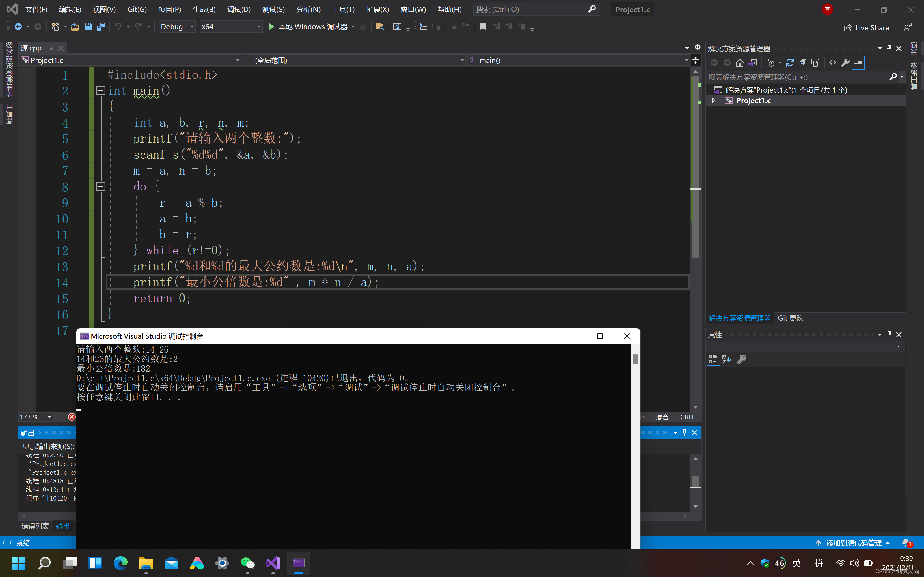Toggle pin on the Solution Explorer panel

coord(889,48)
